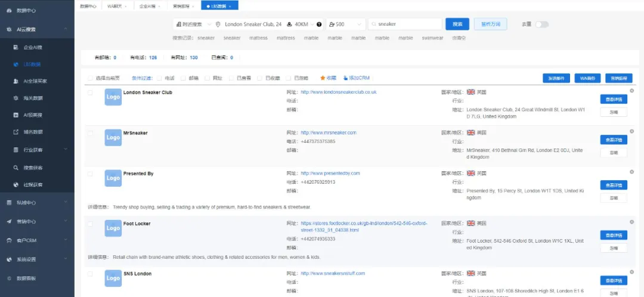Click the 发送邮件 button
This screenshot has height=297, width=644.
pos(556,78)
